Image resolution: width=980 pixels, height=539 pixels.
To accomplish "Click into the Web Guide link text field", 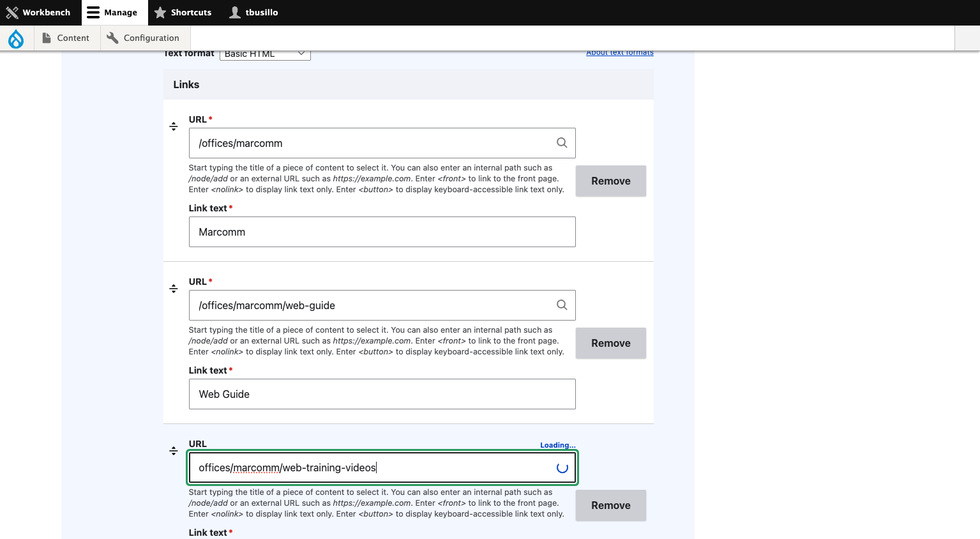I will click(x=382, y=394).
